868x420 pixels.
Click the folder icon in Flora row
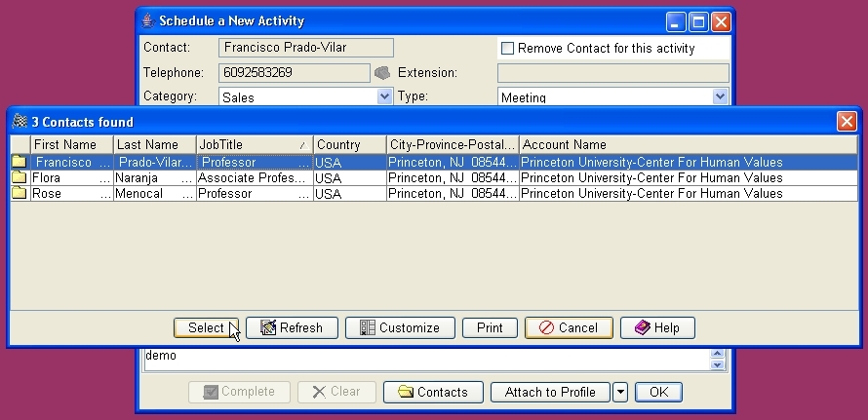pos(20,177)
